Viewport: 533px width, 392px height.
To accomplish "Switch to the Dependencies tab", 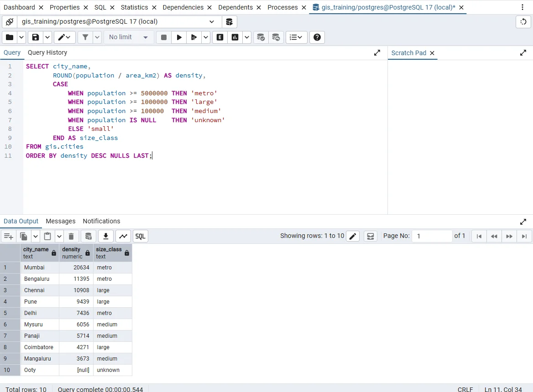I will 183,7.
